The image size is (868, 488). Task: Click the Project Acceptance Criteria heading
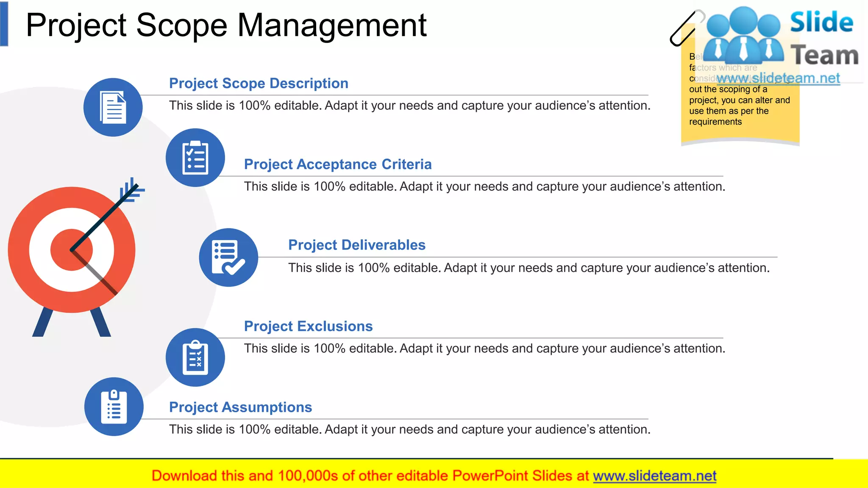tap(338, 164)
